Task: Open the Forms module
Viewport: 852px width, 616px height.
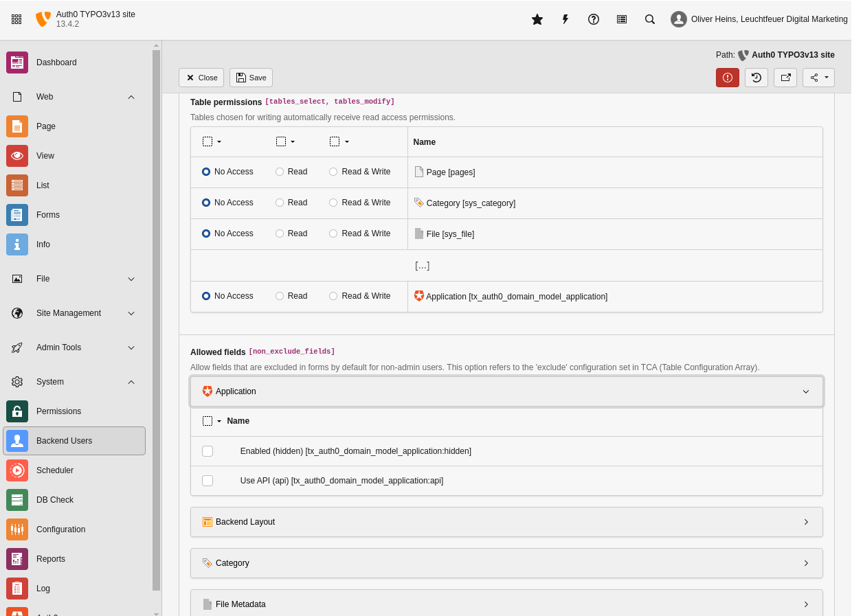Action: [74, 215]
